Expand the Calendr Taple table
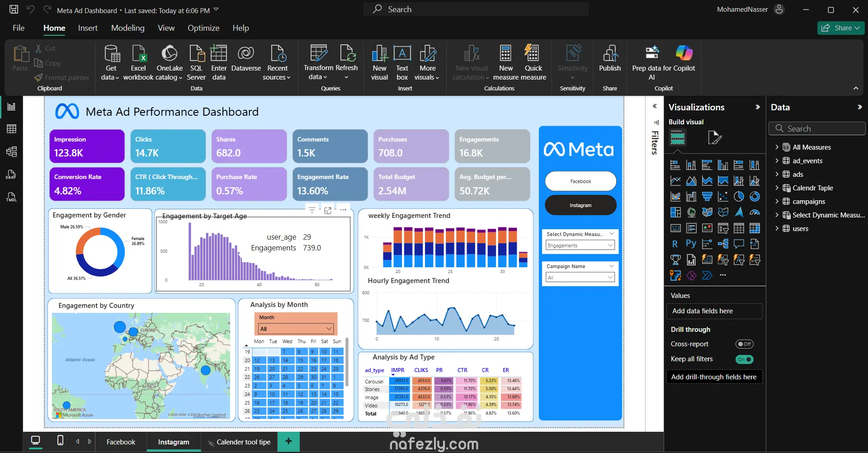 point(777,188)
